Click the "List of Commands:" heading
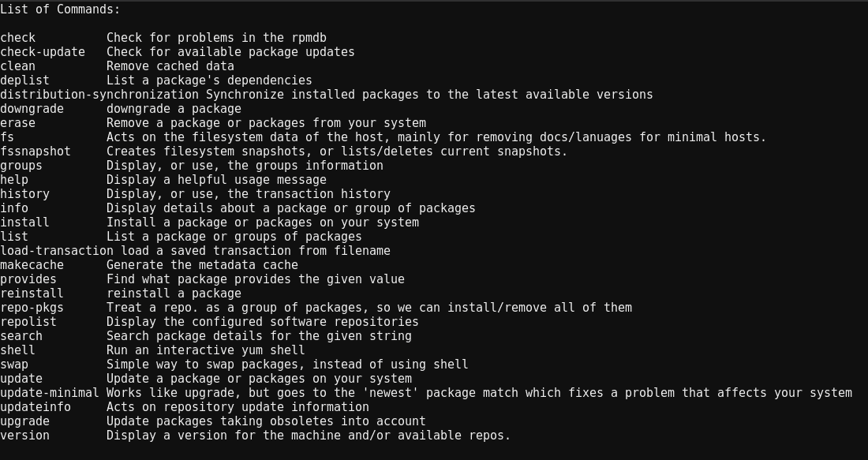 [x=61, y=9]
